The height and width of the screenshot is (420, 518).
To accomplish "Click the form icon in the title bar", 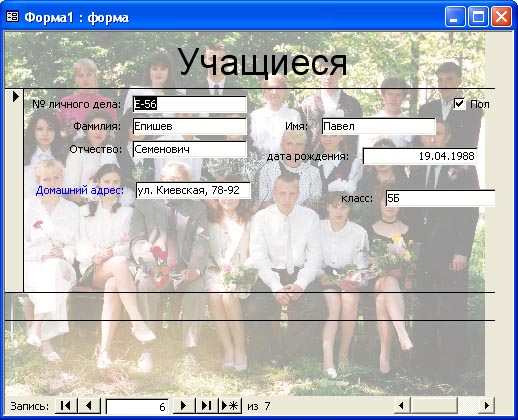I will [x=13, y=17].
